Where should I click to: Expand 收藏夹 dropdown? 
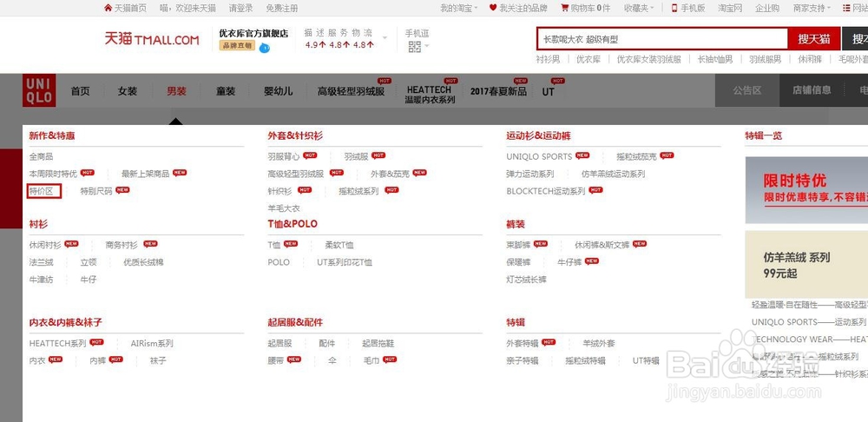pos(638,8)
